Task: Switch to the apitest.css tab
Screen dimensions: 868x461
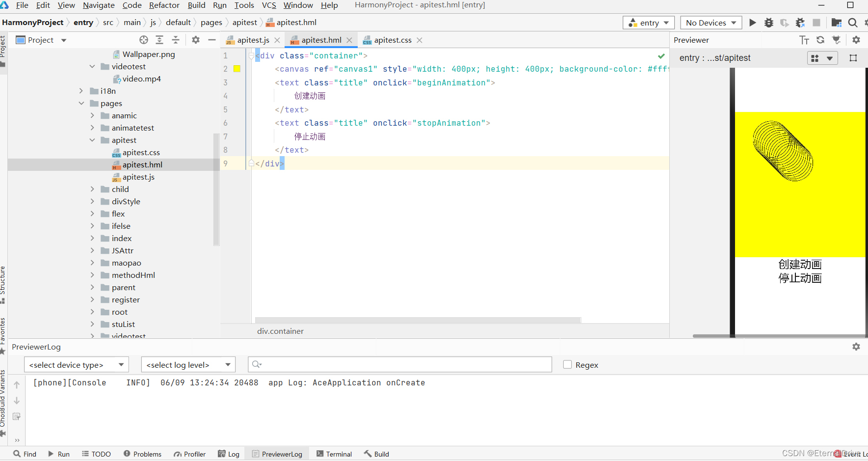Action: coord(393,40)
